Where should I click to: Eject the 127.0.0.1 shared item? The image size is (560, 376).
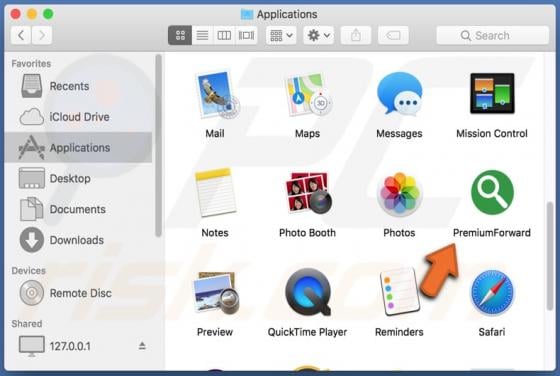[x=142, y=346]
